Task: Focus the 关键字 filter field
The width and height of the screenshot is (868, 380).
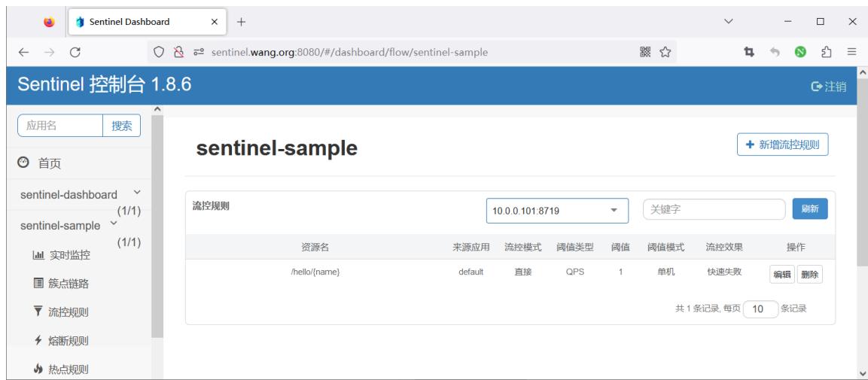Action: point(714,210)
